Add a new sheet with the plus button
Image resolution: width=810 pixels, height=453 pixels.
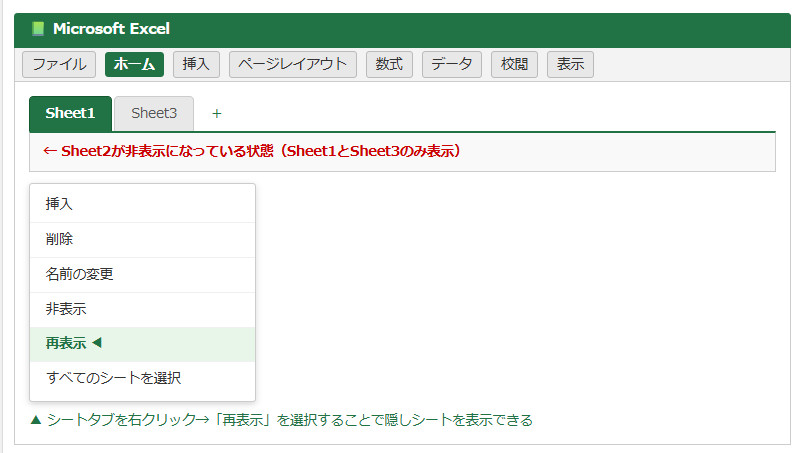pos(216,114)
